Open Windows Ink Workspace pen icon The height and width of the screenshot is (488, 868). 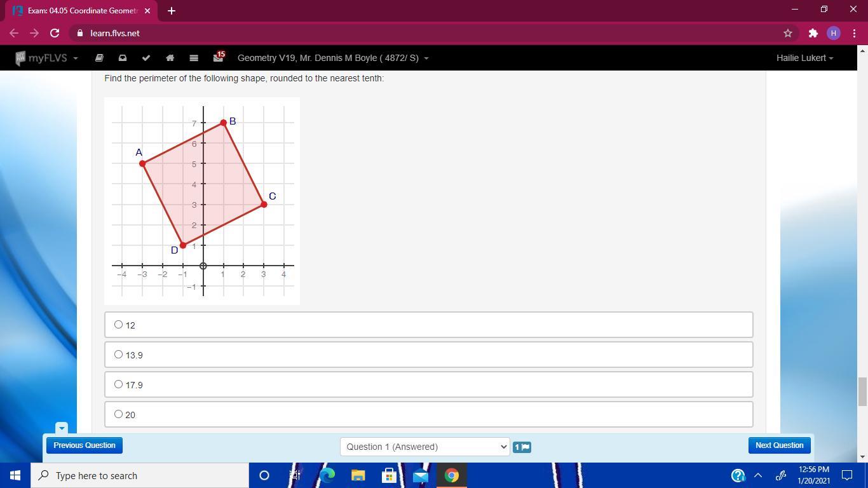tap(781, 475)
